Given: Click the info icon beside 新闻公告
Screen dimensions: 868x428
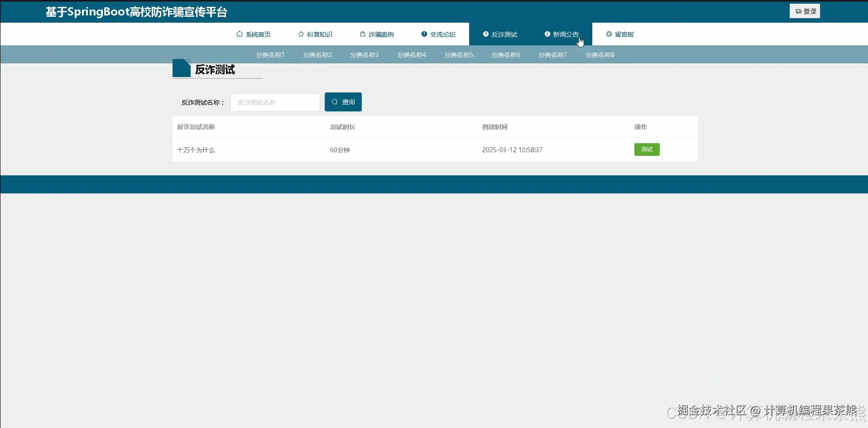Looking at the screenshot, I should coord(547,34).
